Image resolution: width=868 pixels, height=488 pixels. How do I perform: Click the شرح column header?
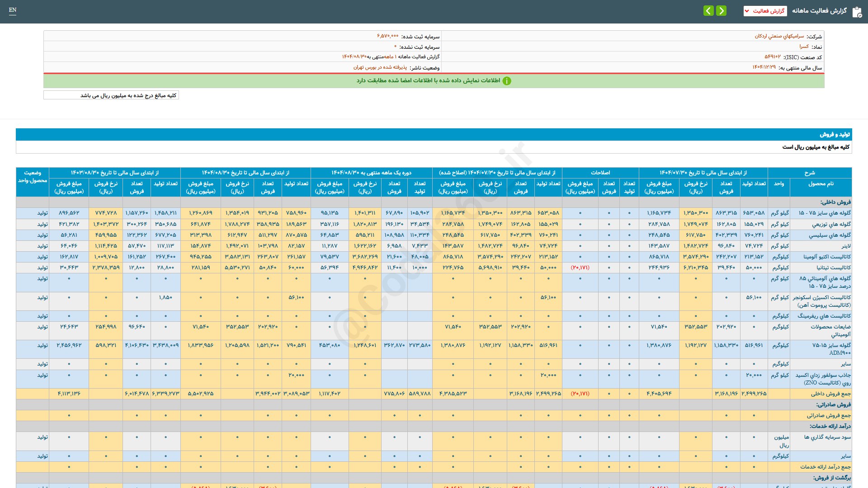click(x=809, y=173)
